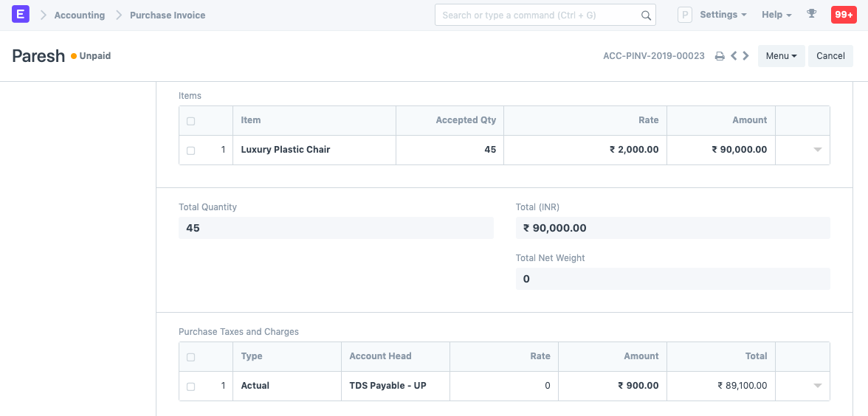Check the TDS Payable tax row checkbox
Image resolution: width=868 pixels, height=416 pixels.
click(191, 386)
